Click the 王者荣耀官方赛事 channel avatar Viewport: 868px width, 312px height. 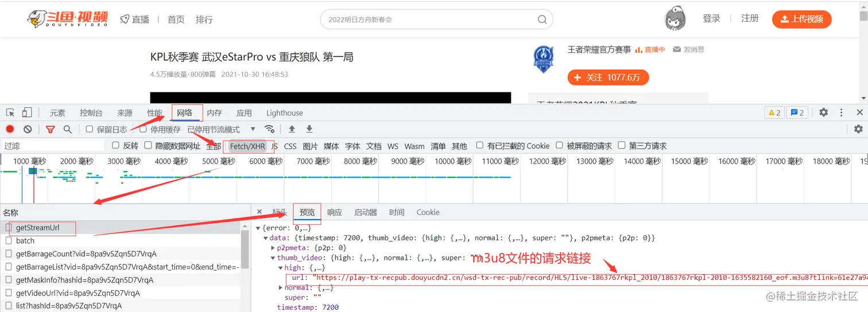click(x=543, y=60)
